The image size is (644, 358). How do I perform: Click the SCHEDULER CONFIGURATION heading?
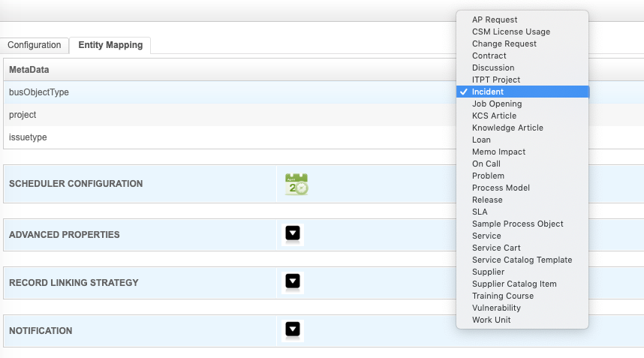[x=76, y=184]
